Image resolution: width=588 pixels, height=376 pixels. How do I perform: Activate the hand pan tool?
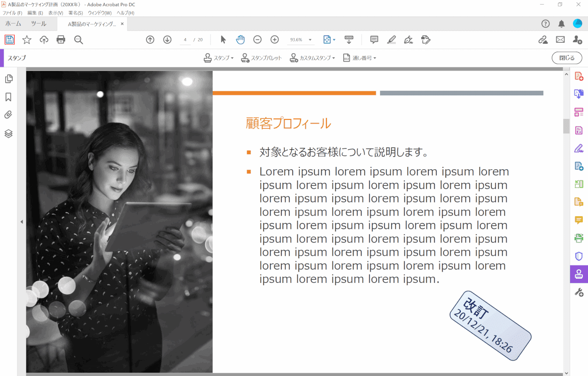coord(240,40)
